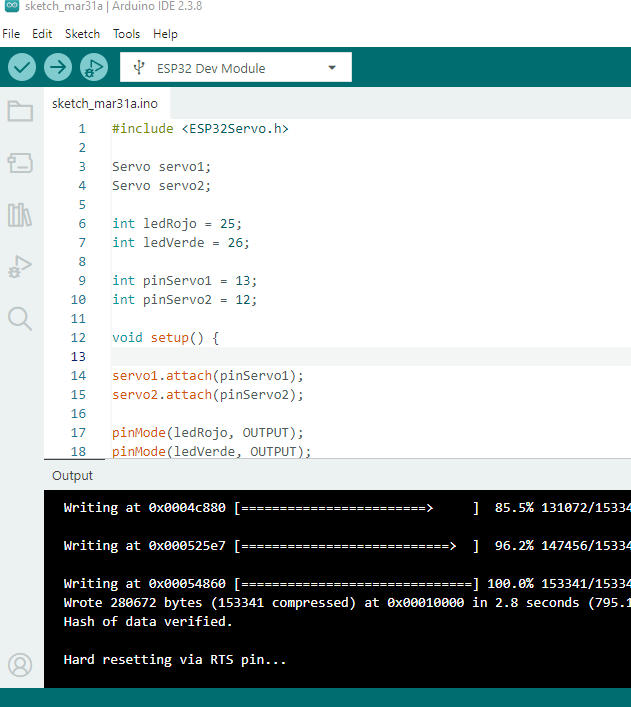Click the window title 'sketch_mar31a | Arduino IDE 2.3.8'
Image resolution: width=631 pixels, height=707 pixels.
[113, 6]
